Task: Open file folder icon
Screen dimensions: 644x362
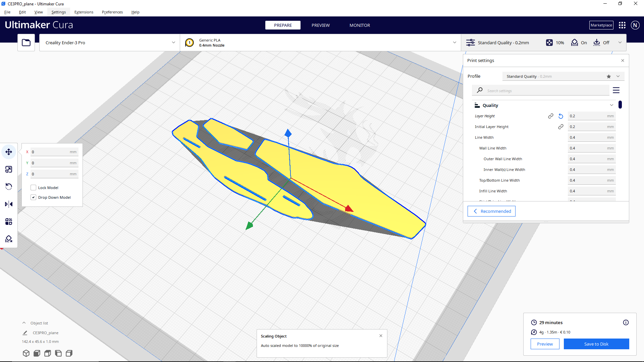Action: pyautogui.click(x=26, y=43)
